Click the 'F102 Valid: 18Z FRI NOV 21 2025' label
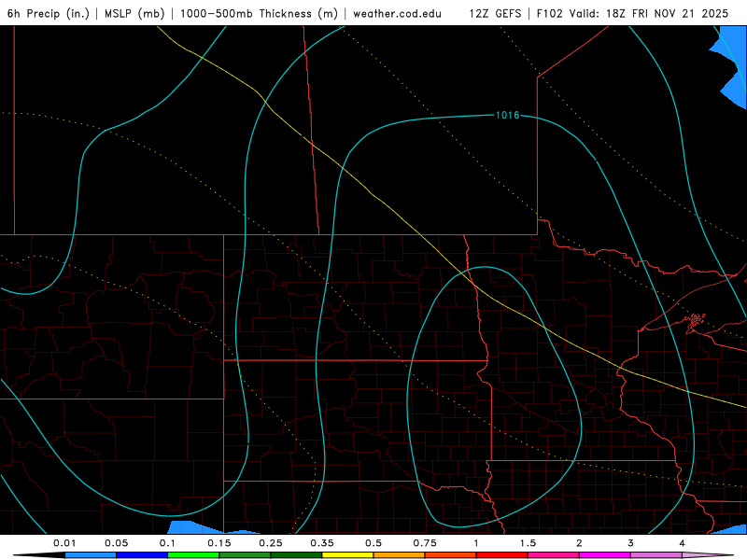Viewport: 747px width, 560px height. 632,13
